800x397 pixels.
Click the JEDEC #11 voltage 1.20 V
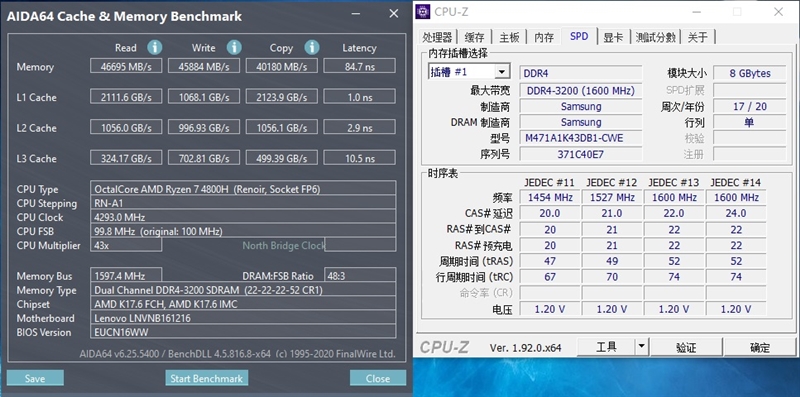(x=550, y=308)
